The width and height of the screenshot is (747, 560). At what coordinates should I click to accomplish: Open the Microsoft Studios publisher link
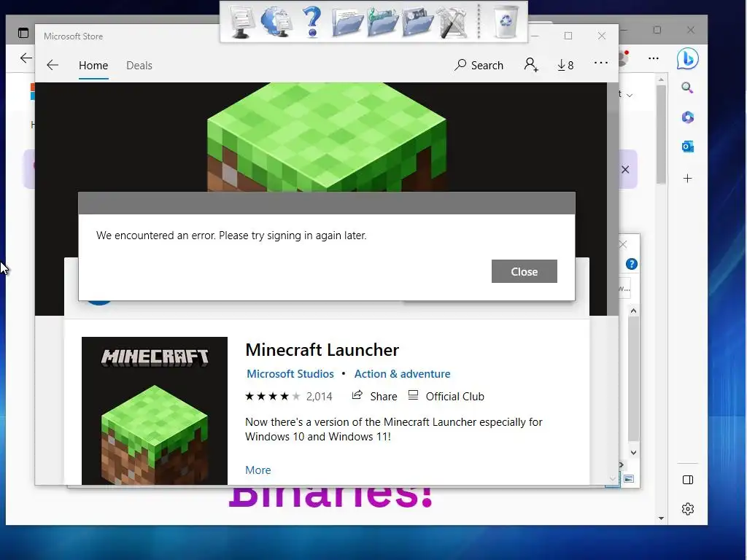click(x=290, y=374)
